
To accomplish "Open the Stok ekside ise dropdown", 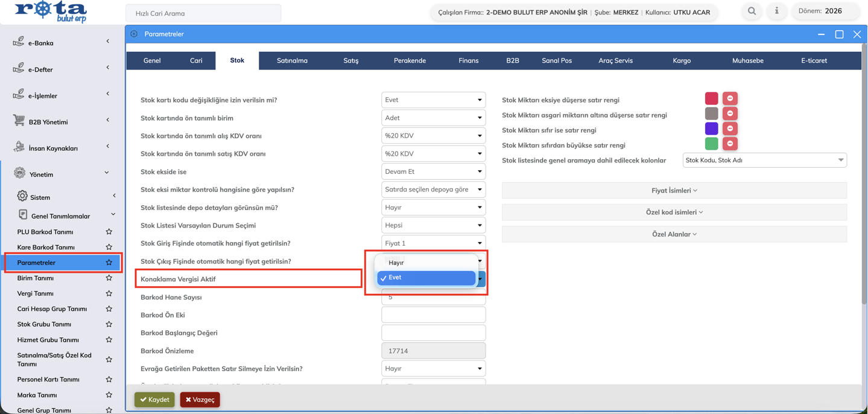I will click(433, 171).
